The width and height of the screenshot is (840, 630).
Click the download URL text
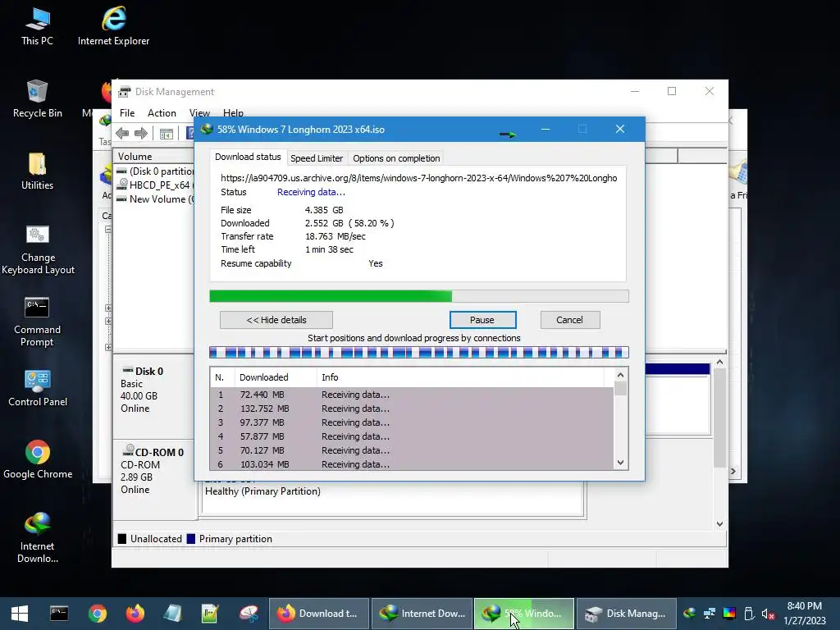419,178
